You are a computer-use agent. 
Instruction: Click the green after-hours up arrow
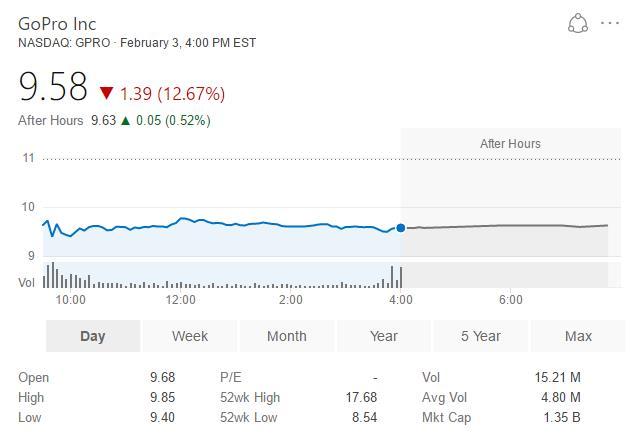coord(126,120)
